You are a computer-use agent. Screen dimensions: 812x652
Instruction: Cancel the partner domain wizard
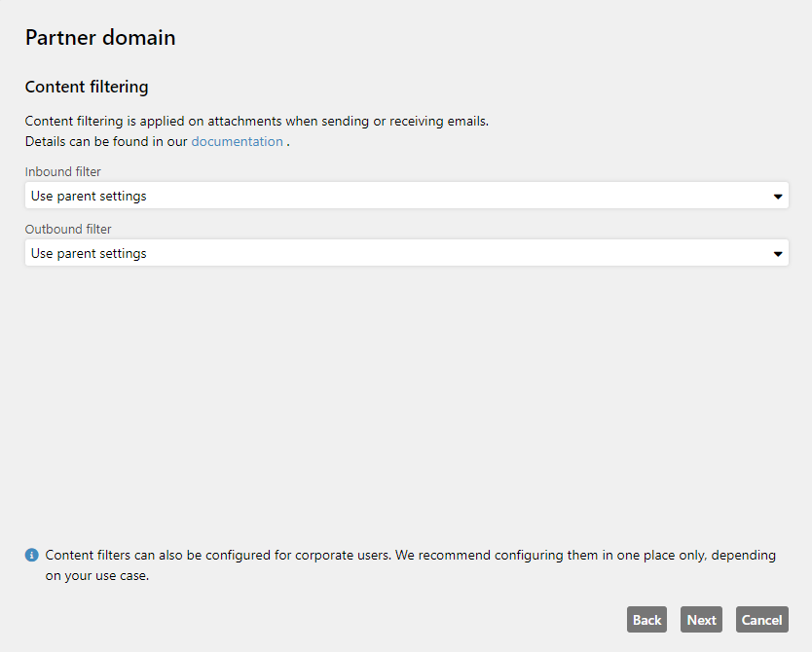pos(761,619)
